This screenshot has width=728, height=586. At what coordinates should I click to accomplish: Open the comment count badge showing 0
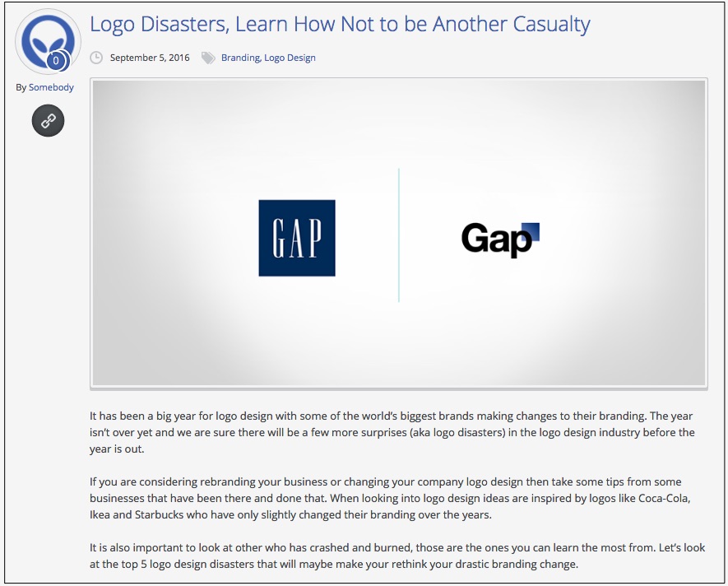(56, 60)
